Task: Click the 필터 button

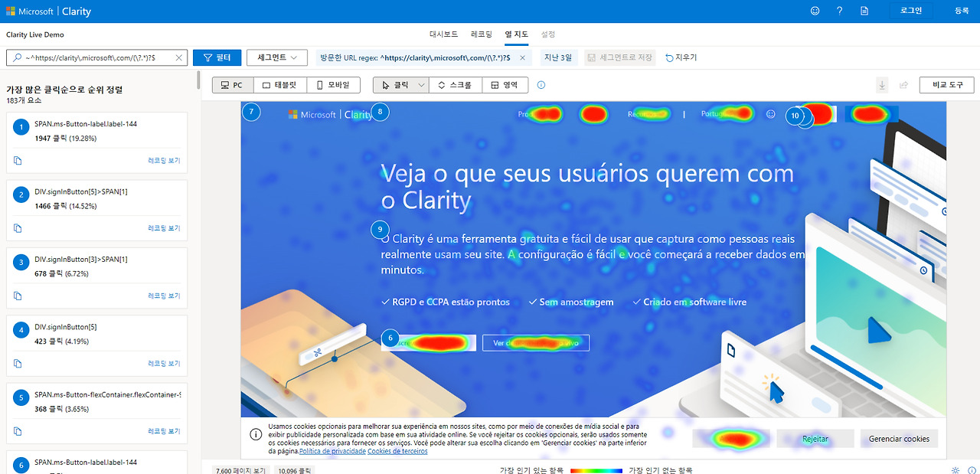Action: [217, 57]
